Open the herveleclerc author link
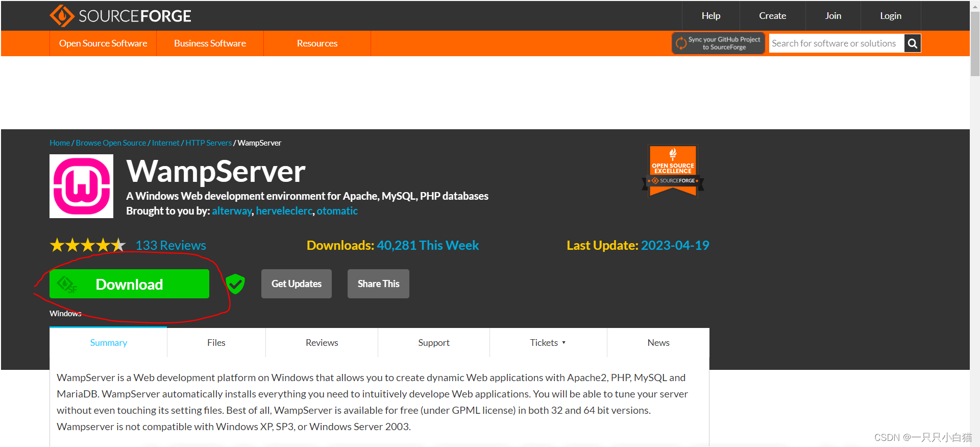This screenshot has width=980, height=447. click(x=284, y=211)
